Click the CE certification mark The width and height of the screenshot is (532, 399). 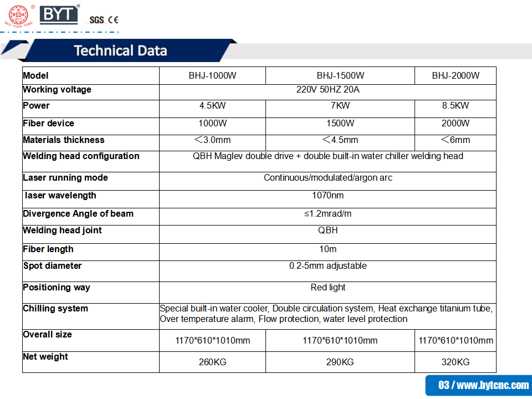point(113,20)
